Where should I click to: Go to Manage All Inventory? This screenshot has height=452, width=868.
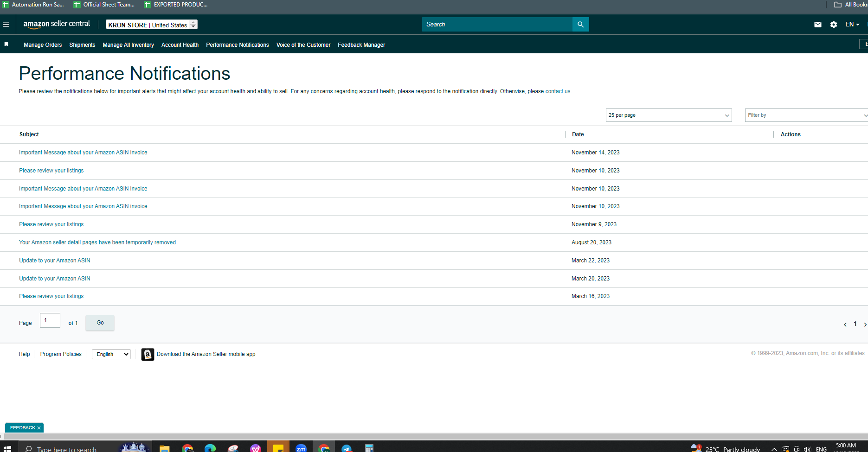[128, 45]
